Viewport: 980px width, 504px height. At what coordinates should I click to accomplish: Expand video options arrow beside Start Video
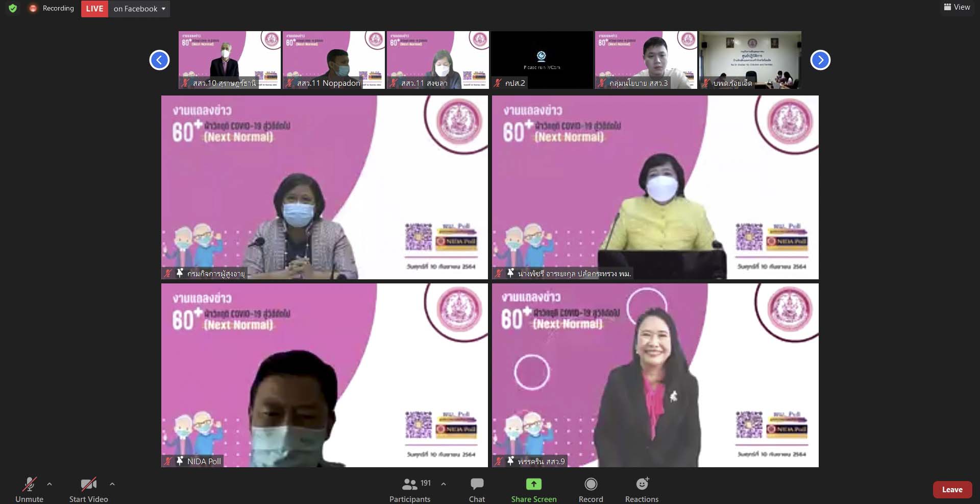tap(112, 484)
